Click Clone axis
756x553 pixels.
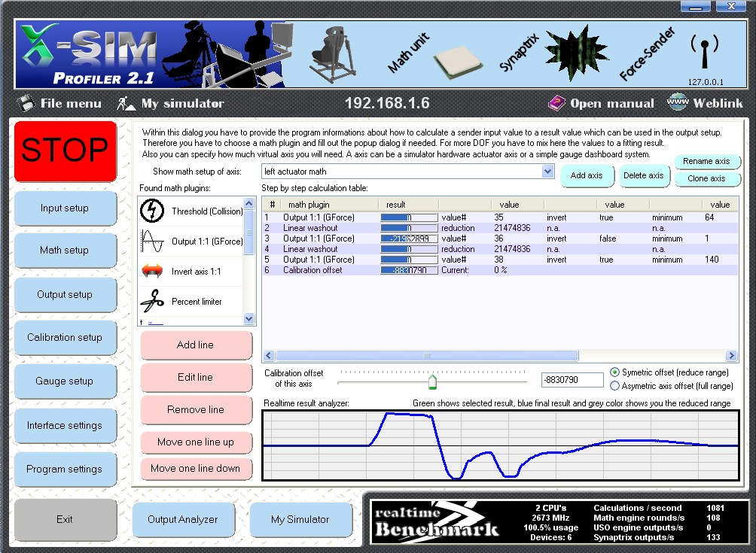[706, 178]
